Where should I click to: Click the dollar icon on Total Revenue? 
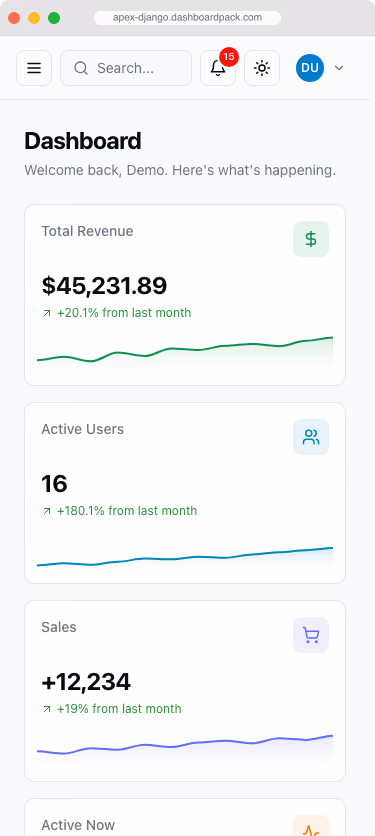pos(311,239)
